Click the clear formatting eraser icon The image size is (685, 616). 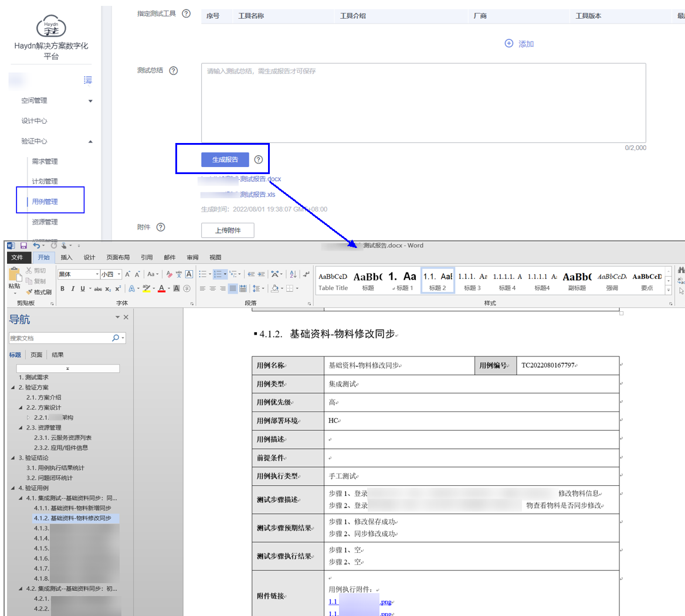169,274
